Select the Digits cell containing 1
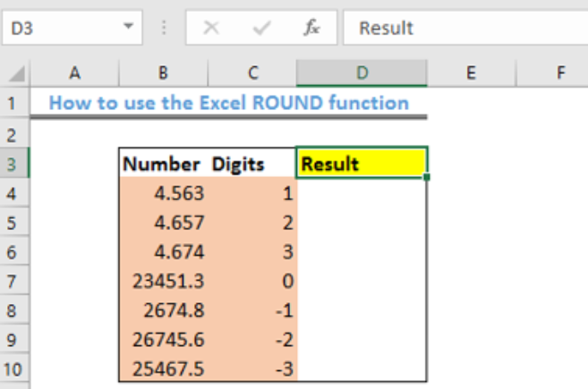This screenshot has width=588, height=389. tap(252, 193)
